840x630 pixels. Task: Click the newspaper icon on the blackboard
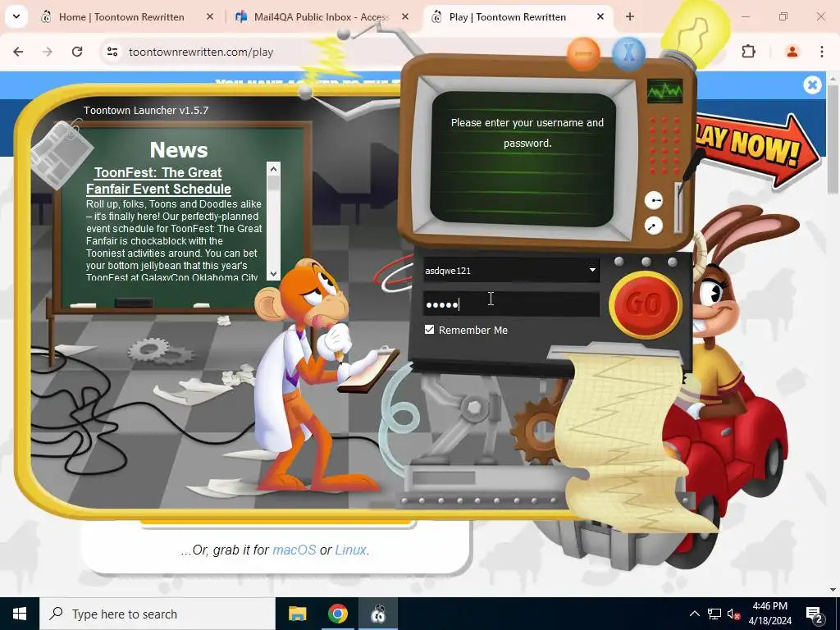point(61,153)
